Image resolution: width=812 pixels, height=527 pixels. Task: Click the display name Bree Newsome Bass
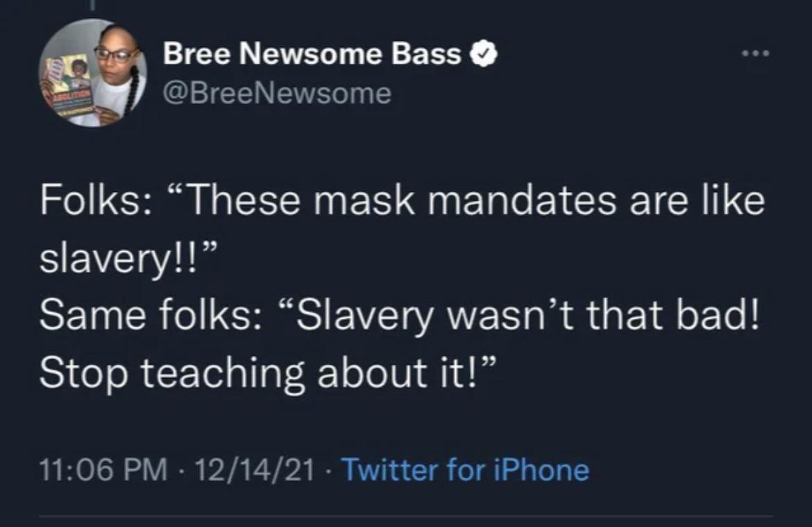pos(312,54)
